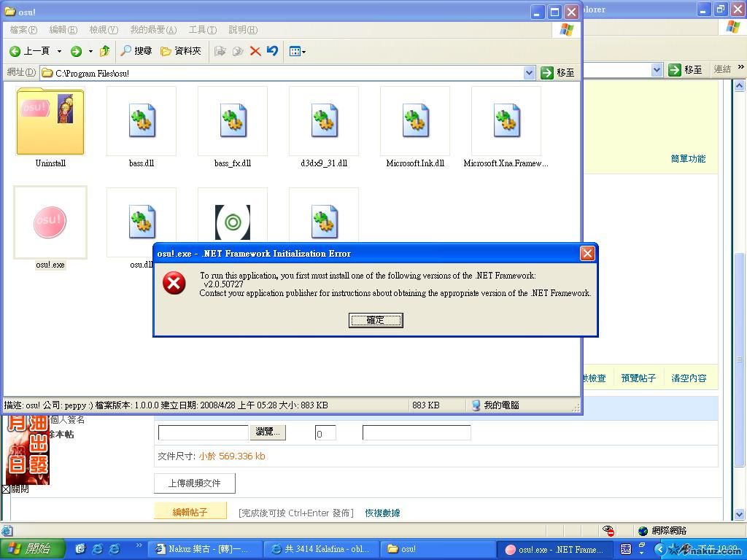This screenshot has height=560, width=747.
Task: Click the 開始 Start button
Action: [32, 549]
